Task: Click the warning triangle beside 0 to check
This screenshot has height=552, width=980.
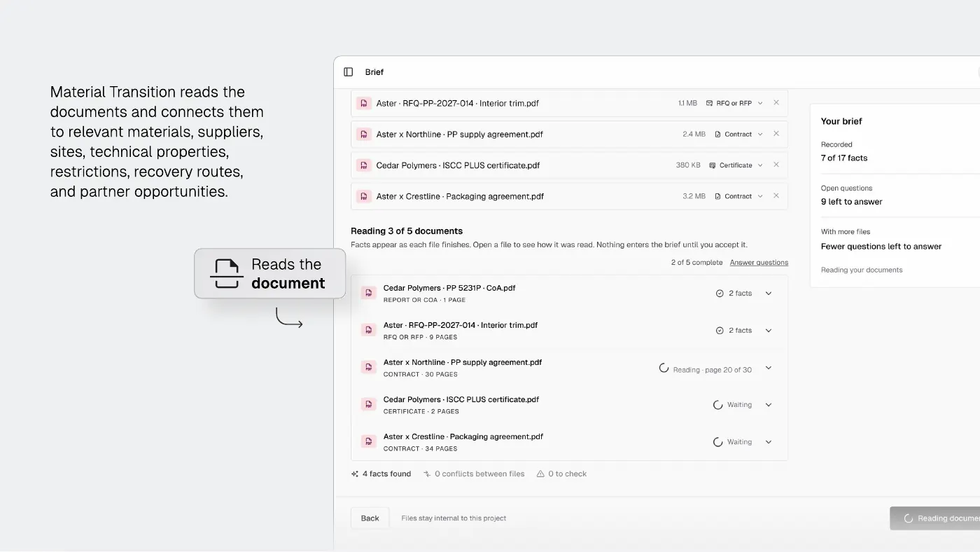Action: (540, 474)
